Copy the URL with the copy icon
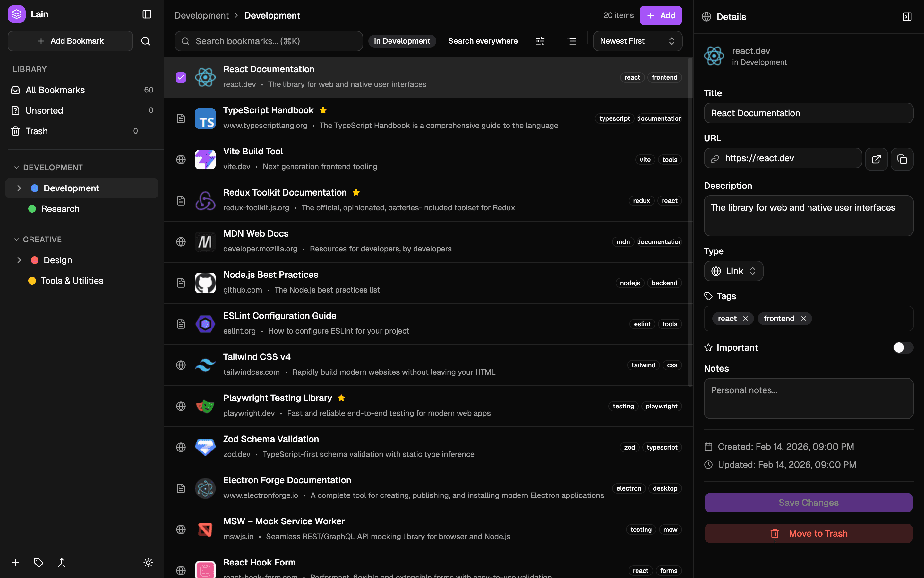The image size is (924, 578). [902, 159]
